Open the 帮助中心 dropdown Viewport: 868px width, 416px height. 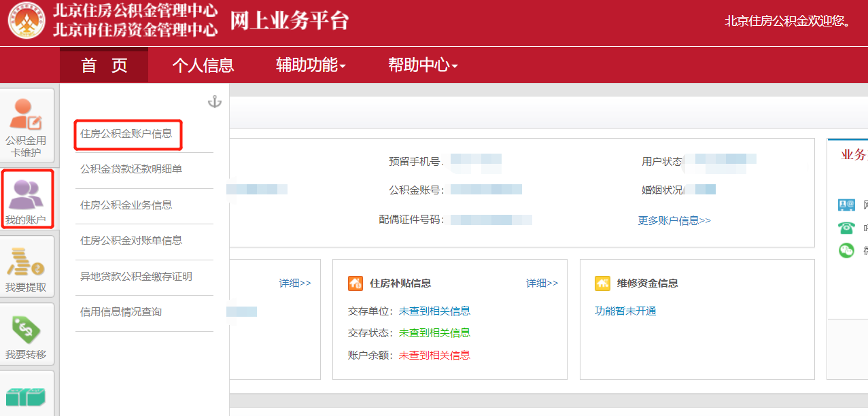[421, 65]
